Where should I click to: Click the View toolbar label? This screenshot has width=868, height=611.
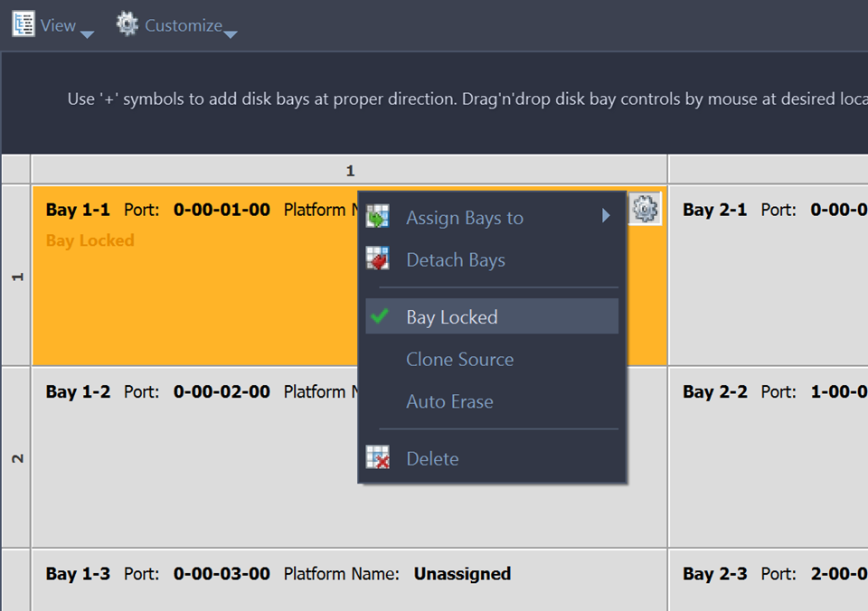click(x=58, y=25)
